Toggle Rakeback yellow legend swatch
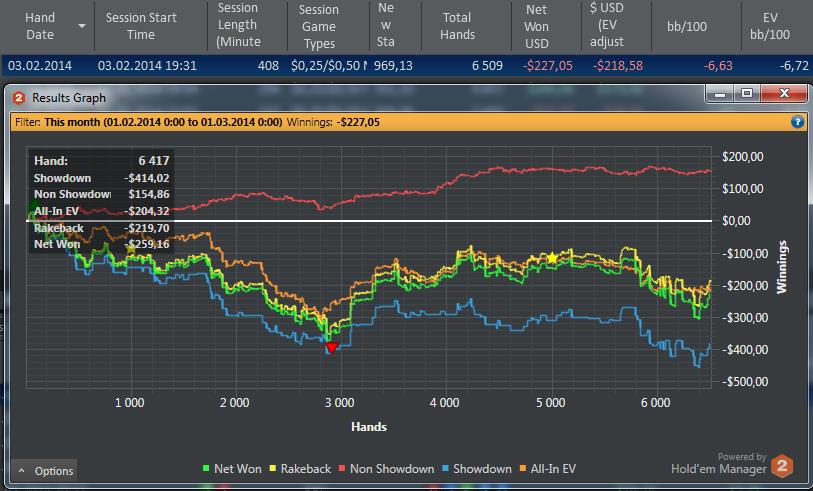 pos(273,469)
